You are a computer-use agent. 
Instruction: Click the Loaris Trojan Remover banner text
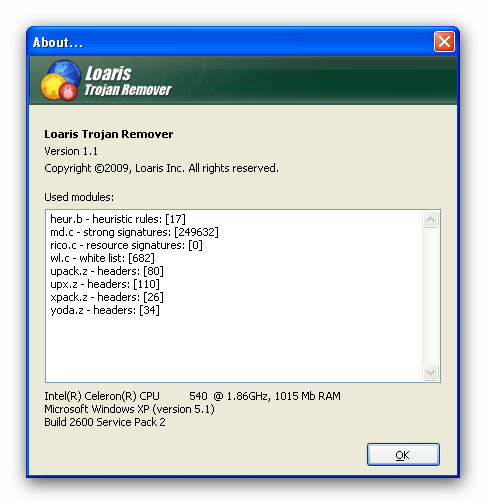coord(128,81)
